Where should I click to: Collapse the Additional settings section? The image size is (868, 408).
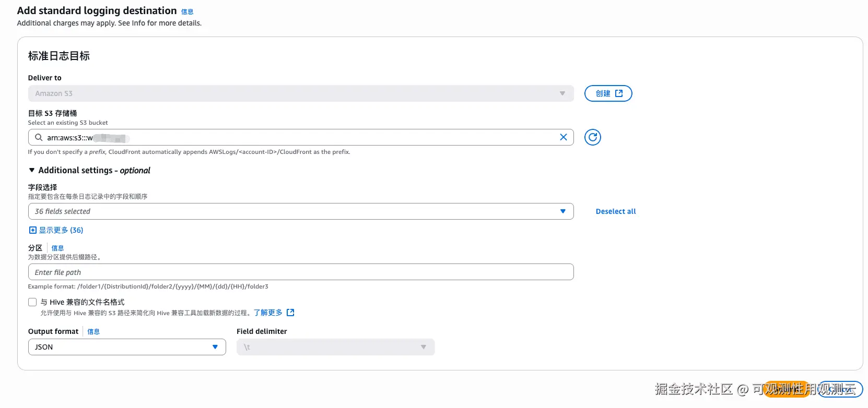pos(32,170)
